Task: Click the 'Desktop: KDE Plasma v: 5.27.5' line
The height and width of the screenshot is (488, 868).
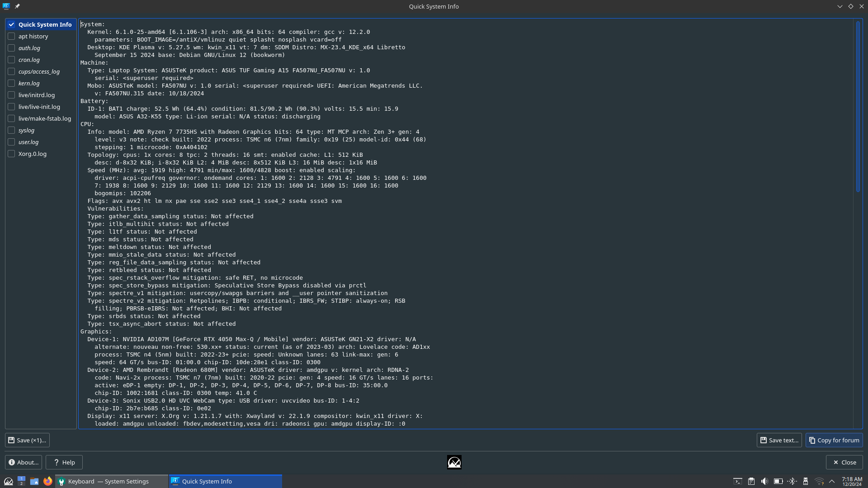Action: click(x=246, y=47)
